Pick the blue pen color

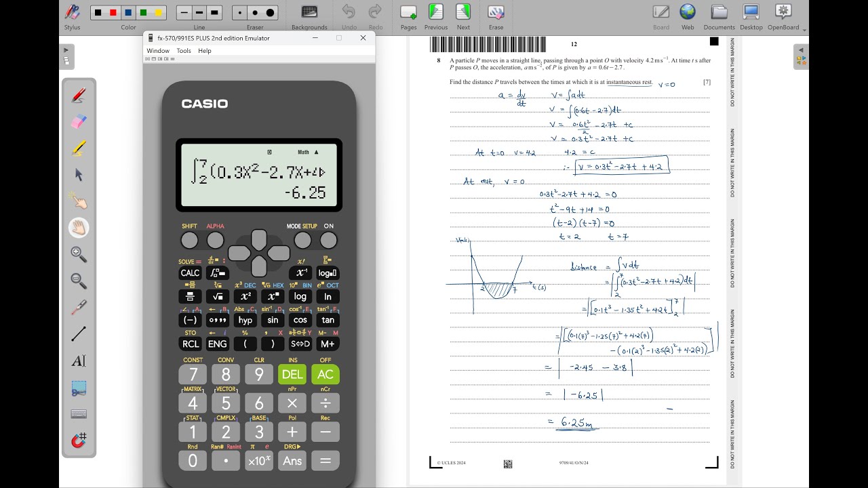(x=128, y=13)
